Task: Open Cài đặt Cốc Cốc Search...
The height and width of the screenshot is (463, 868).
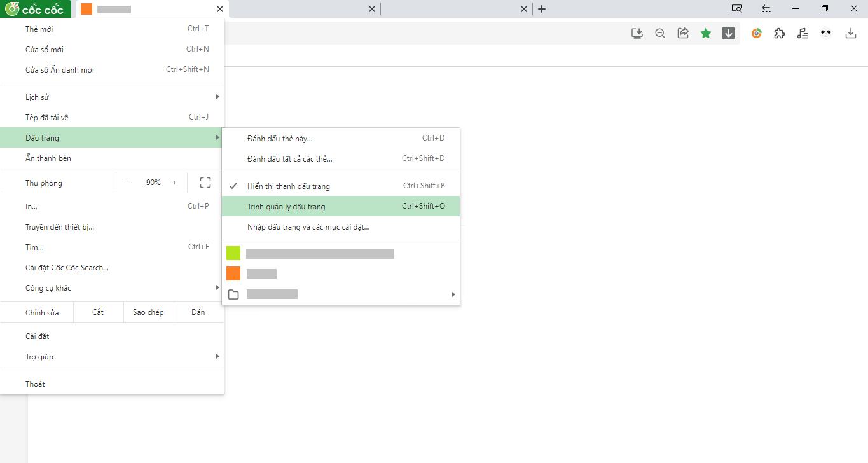Action: tap(112, 268)
